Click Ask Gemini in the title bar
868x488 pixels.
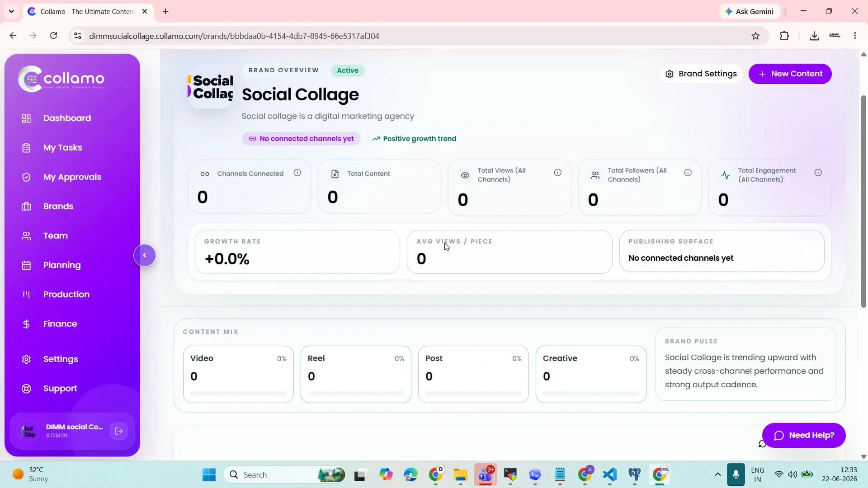749,11
